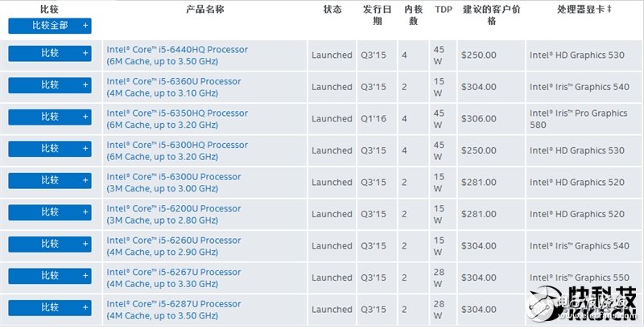Viewport: 644px width, 329px height.
Task: Click the 处理器显卡 column header
Action: 584,10
